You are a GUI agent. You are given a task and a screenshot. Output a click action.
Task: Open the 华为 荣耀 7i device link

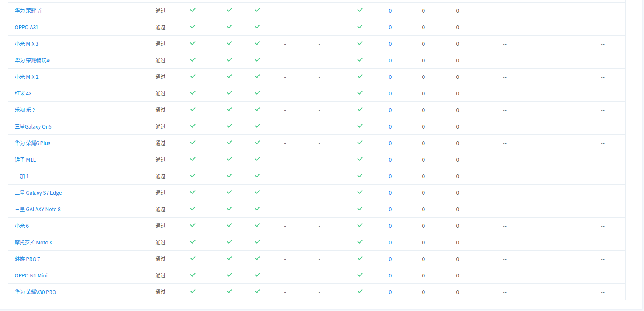pyautogui.click(x=28, y=11)
